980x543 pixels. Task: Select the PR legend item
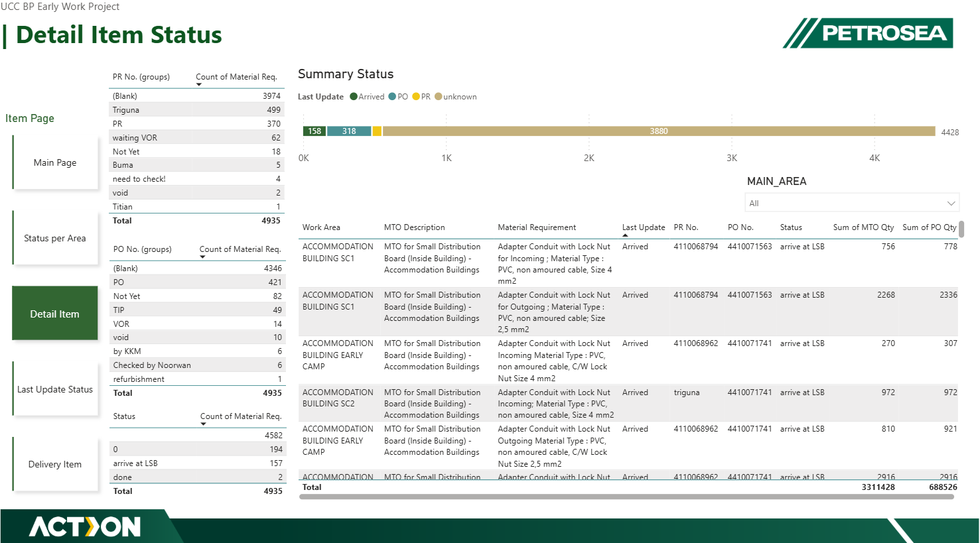coord(421,97)
